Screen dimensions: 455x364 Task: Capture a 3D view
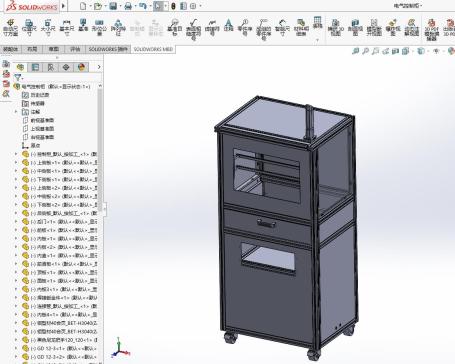point(336,28)
